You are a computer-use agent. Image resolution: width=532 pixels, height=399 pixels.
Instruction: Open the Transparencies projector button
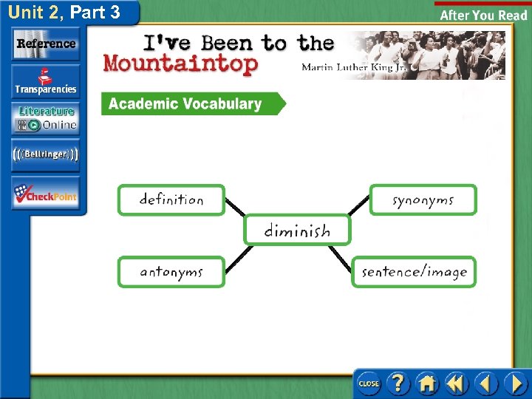[46, 82]
